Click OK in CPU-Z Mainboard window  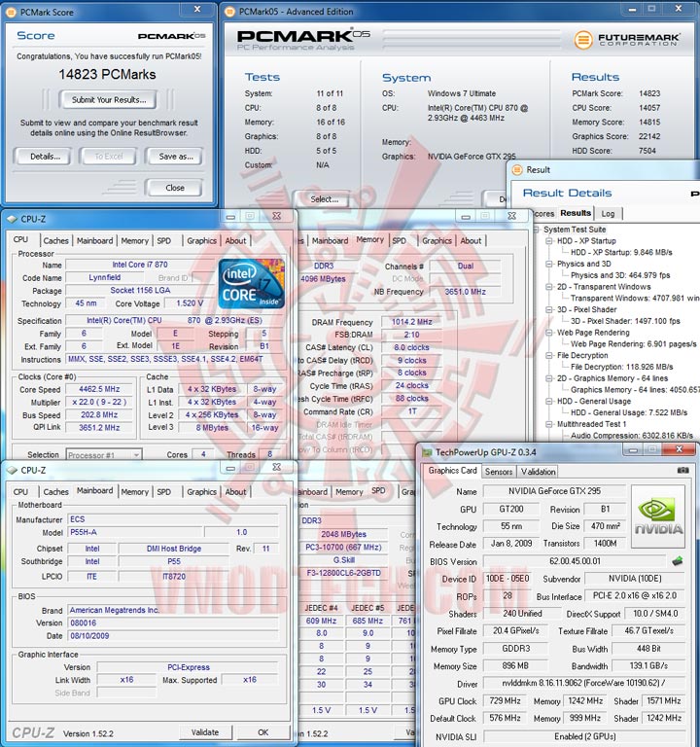click(x=262, y=732)
